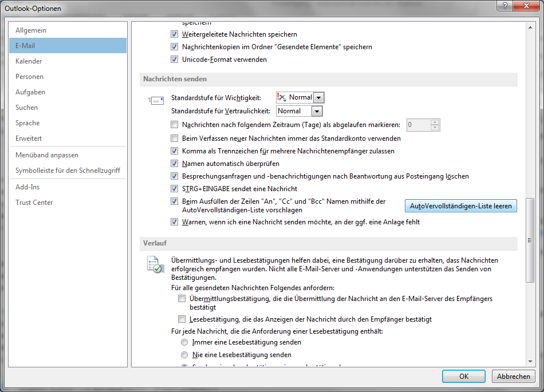Enable Nachrichten als abgelaufen markieren checkbox
Image resolution: width=544 pixels, height=392 pixels.
coord(174,124)
